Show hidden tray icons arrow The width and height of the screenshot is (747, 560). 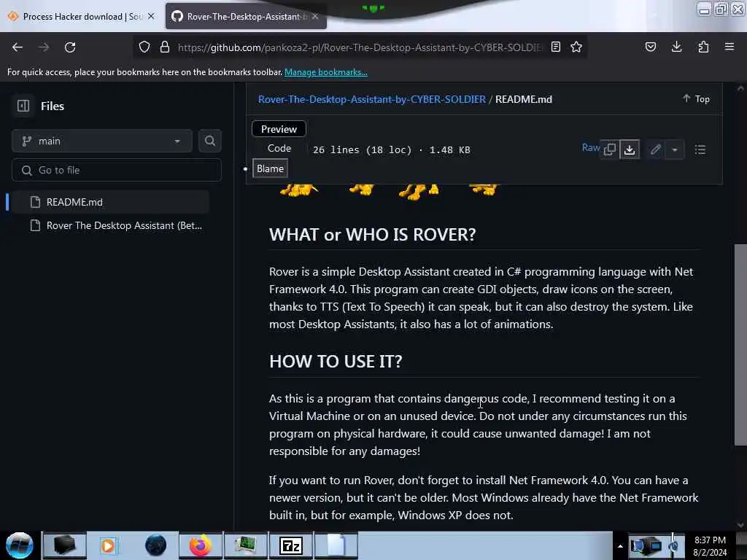[620, 546]
